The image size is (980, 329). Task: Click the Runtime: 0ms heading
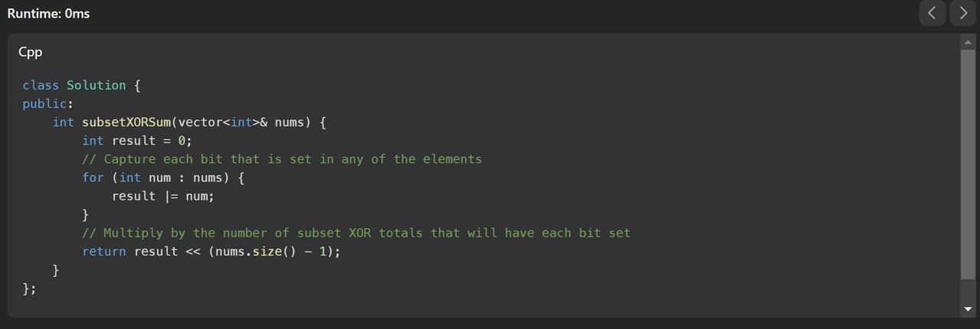point(48,13)
